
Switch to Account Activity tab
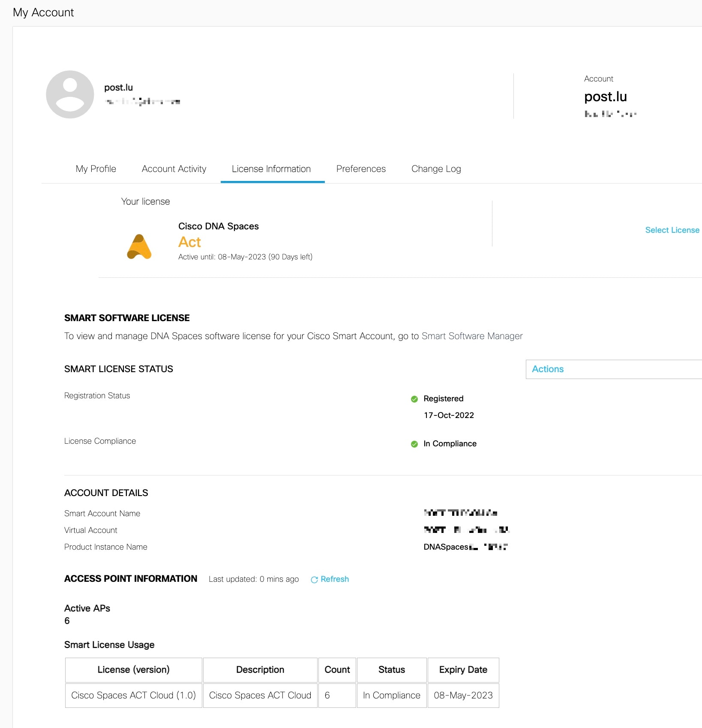pyautogui.click(x=174, y=169)
